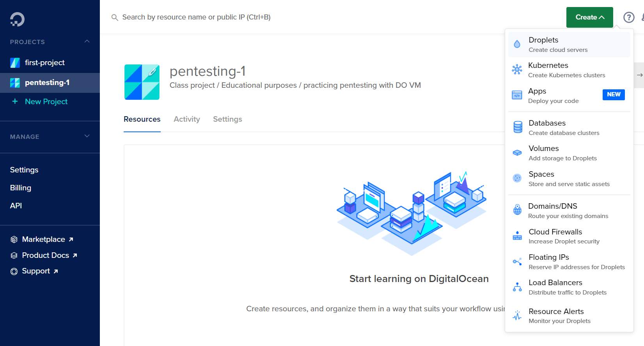Expand the Manage section chevron

[87, 136]
